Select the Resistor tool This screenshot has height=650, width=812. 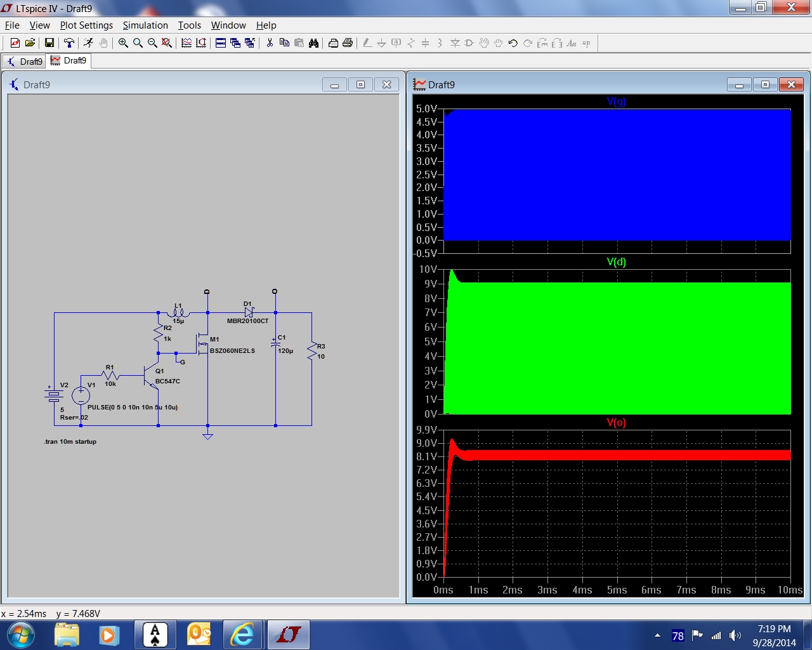[x=411, y=43]
